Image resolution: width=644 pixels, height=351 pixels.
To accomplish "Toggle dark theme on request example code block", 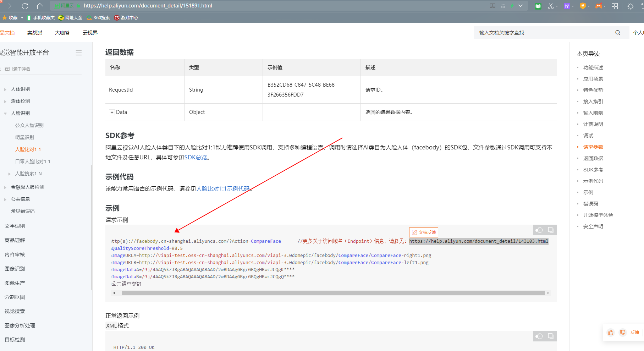I will coord(539,230).
